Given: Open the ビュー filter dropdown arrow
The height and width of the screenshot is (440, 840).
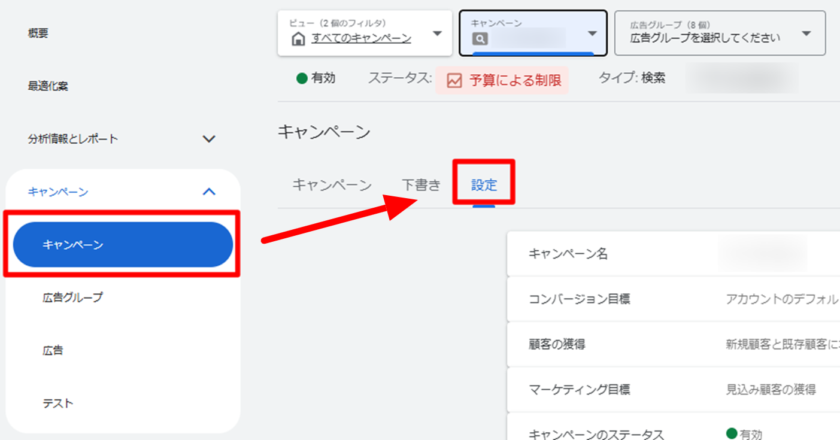Looking at the screenshot, I should [x=436, y=34].
